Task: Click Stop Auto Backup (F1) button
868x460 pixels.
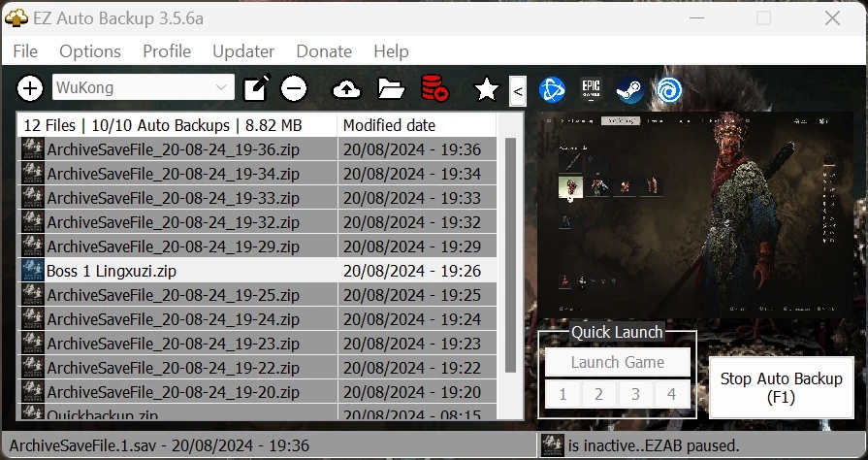Action: 781,387
